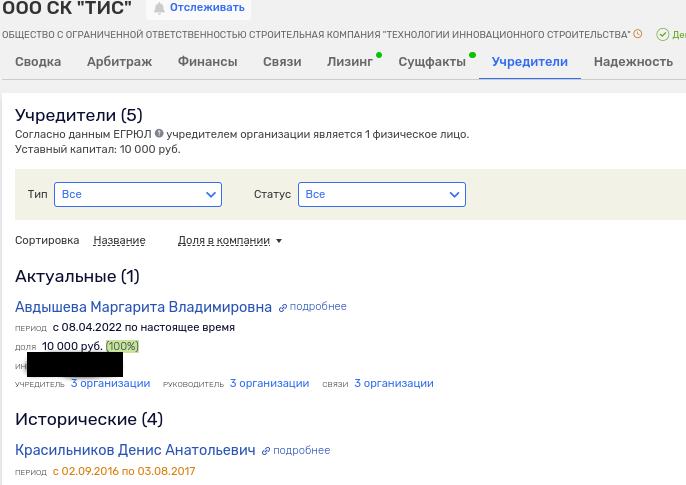Sort founders by Название

[119, 241]
